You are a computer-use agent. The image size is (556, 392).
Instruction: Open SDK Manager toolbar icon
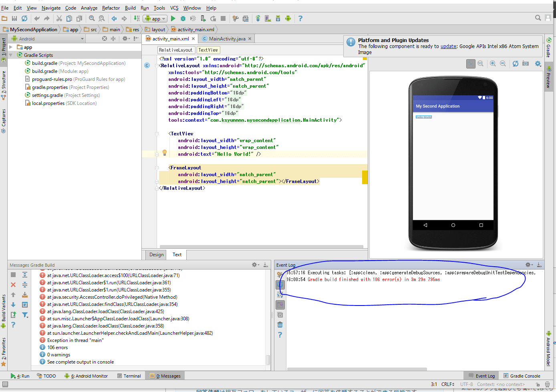pos(278,18)
